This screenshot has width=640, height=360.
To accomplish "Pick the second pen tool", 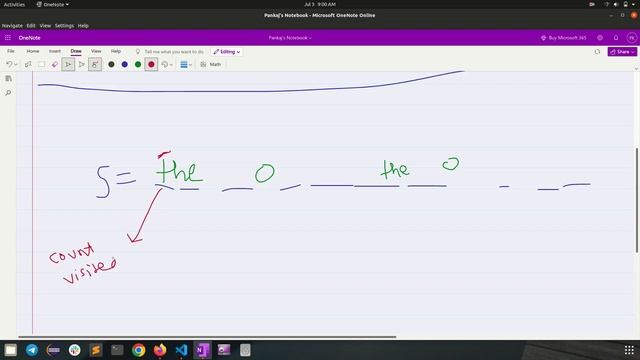I will (x=82, y=64).
